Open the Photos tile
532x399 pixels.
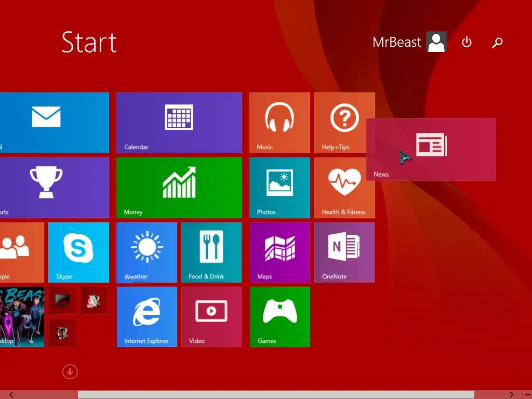point(280,188)
